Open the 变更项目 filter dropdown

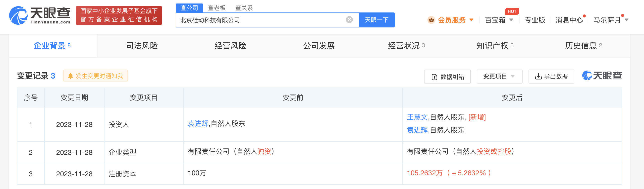(x=499, y=77)
